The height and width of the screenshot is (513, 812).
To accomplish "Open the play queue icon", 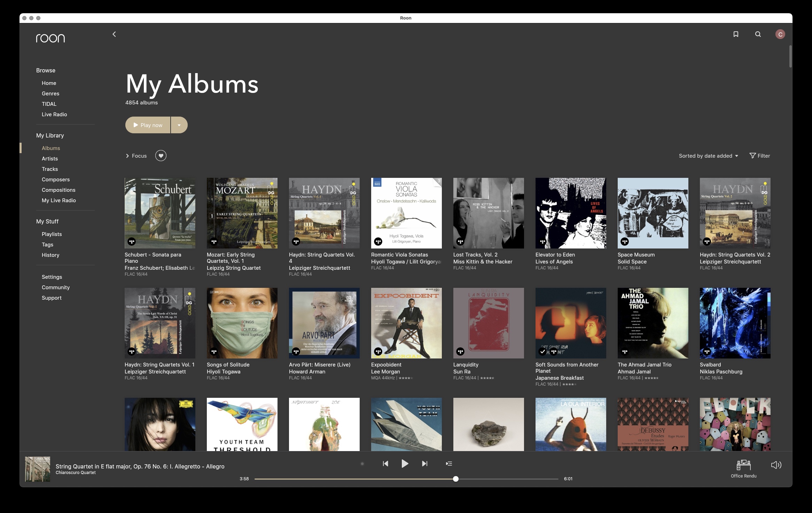I will coord(449,464).
